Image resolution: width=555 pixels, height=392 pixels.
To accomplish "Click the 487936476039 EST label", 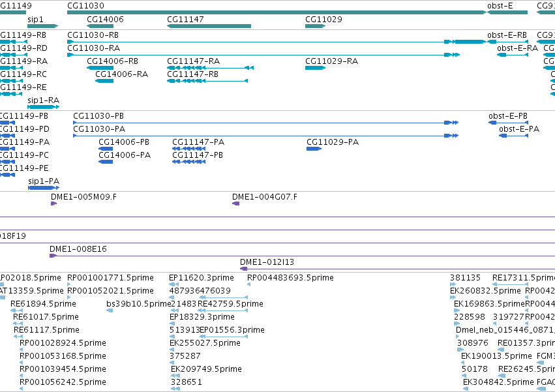I will point(200,291).
